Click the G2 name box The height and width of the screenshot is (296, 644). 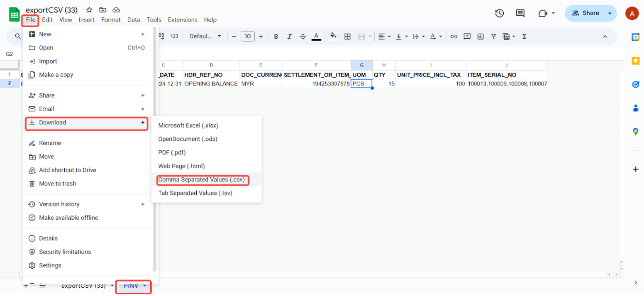[x=9, y=54]
